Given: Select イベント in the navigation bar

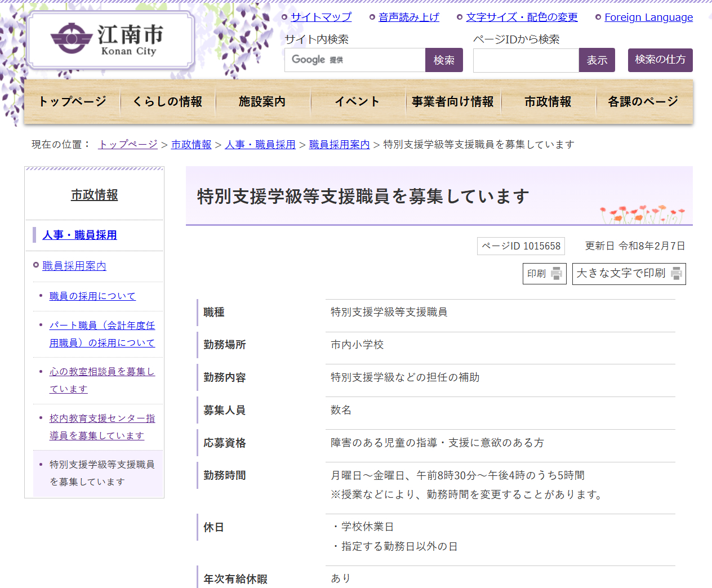Looking at the screenshot, I should click(357, 102).
